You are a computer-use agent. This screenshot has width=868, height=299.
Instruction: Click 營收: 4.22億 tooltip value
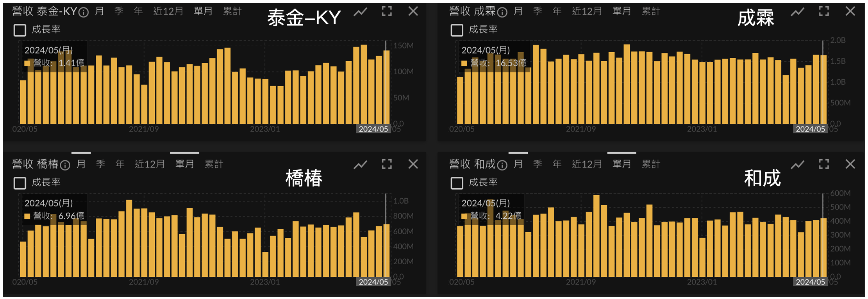(x=491, y=216)
